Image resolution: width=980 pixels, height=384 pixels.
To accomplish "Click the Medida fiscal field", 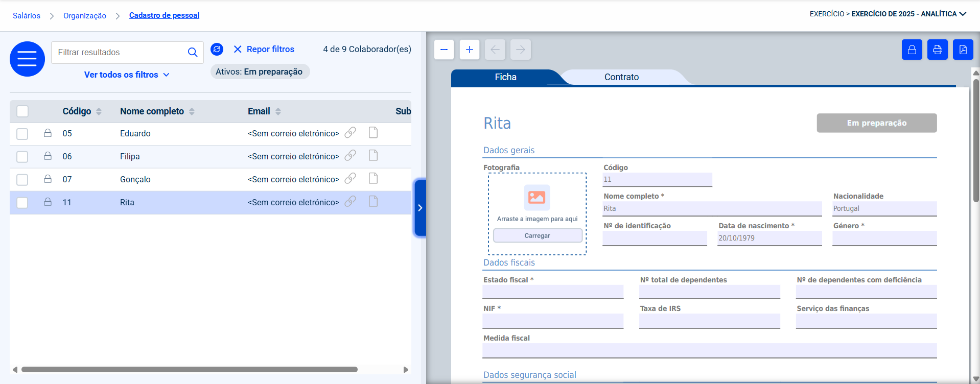I will [709, 350].
